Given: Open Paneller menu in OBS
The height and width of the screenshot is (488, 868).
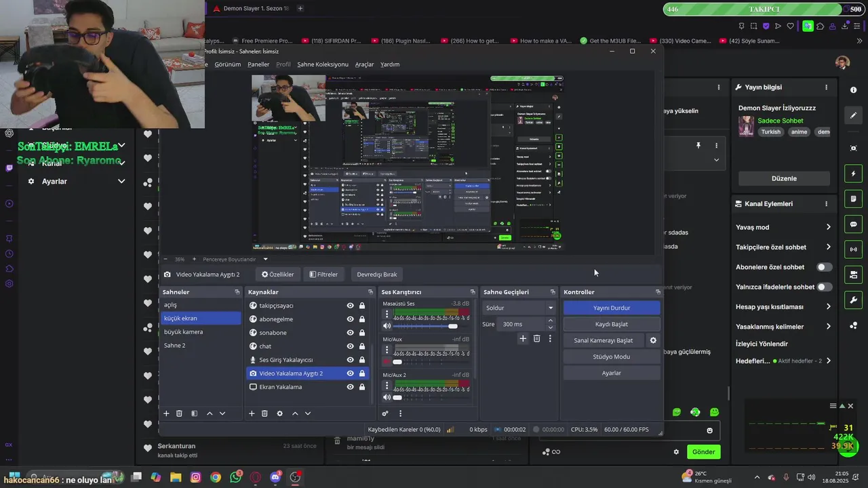Looking at the screenshot, I should 258,64.
